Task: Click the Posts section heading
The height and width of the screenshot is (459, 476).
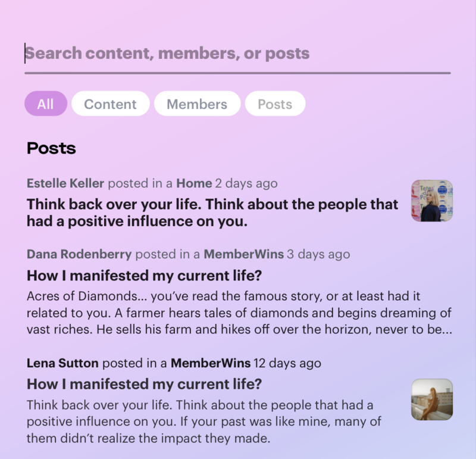Action: click(x=51, y=148)
